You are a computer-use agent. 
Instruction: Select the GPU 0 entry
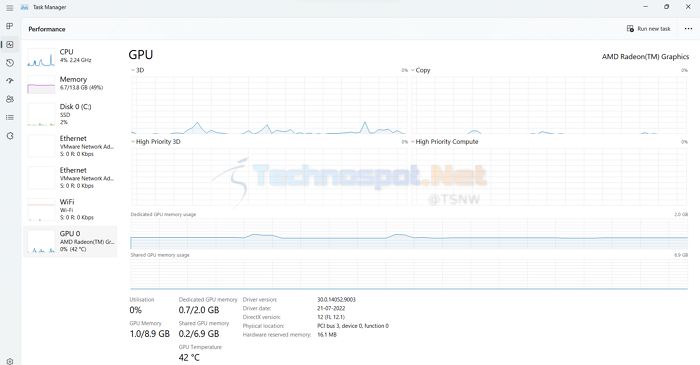71,241
